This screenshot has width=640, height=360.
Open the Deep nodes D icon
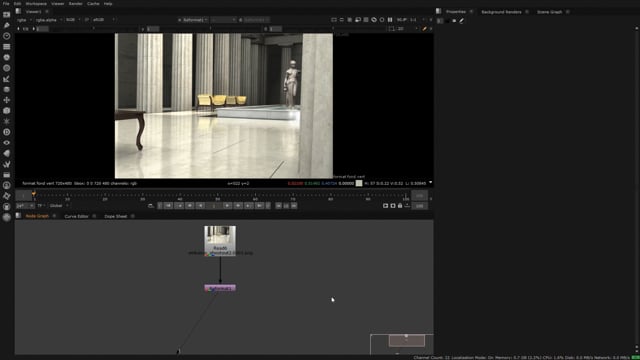coord(7,132)
